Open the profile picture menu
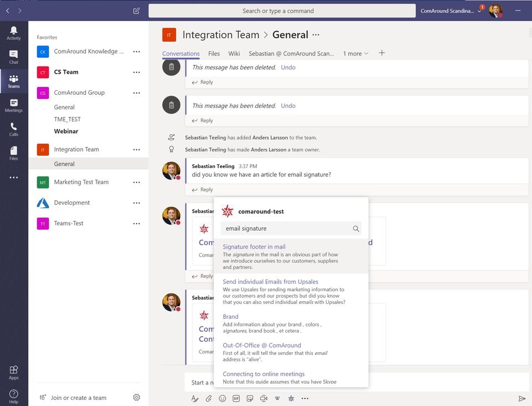Screen dimensions: 532x406 [x=495, y=11]
